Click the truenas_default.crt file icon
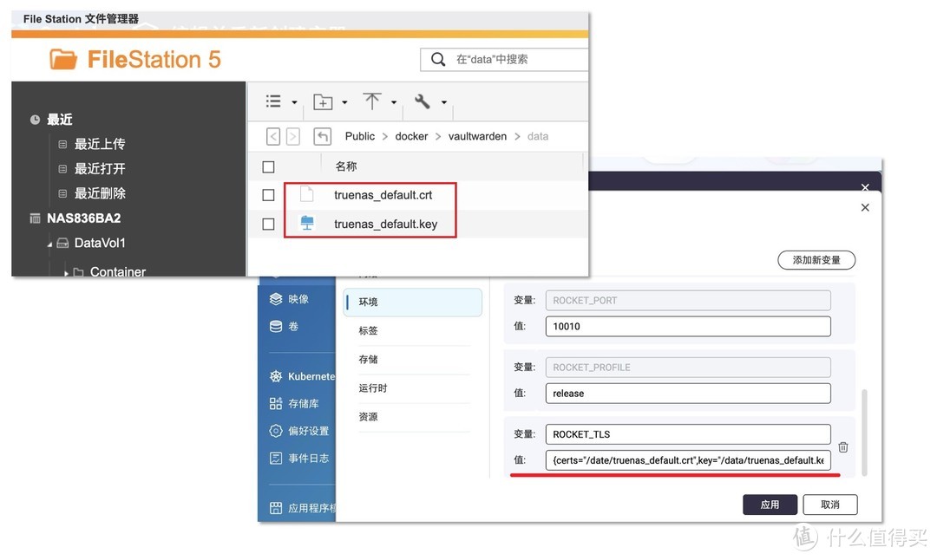Viewport: 937px width, 560px height. click(306, 195)
